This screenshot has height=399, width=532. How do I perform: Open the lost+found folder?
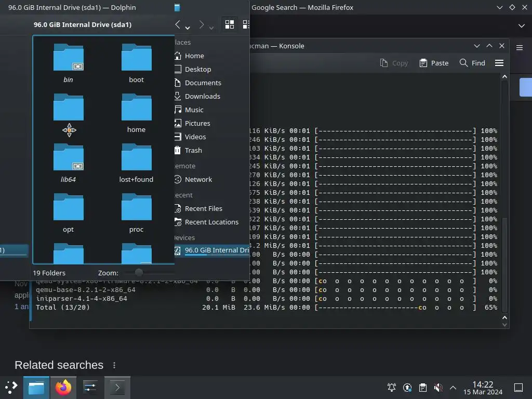[136, 163]
